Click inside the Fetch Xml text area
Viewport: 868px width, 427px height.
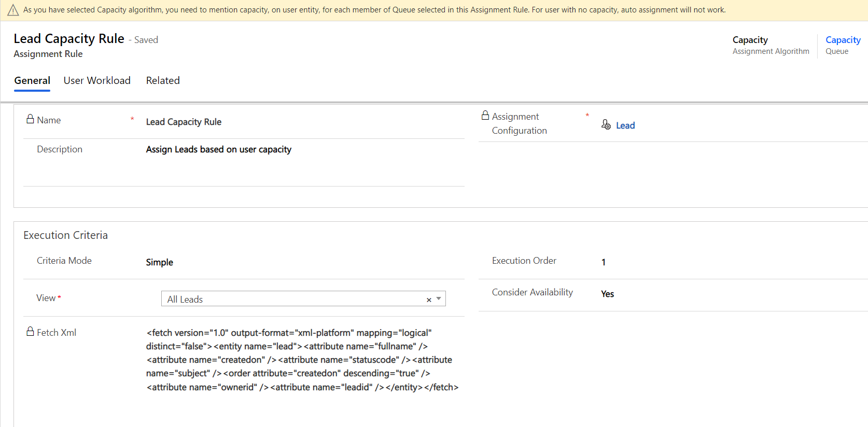point(302,360)
